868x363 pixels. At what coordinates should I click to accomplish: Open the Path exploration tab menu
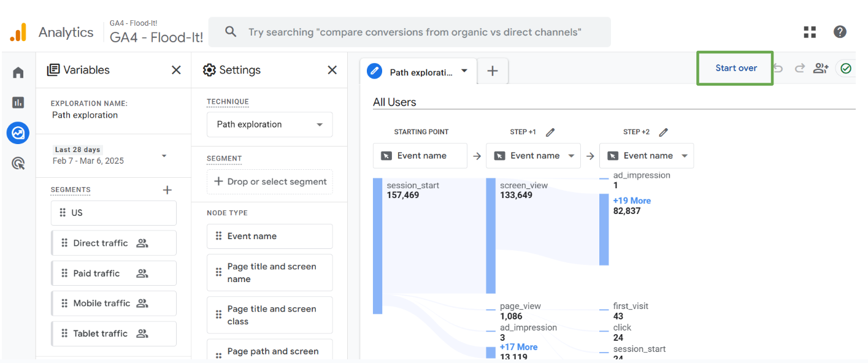(464, 71)
